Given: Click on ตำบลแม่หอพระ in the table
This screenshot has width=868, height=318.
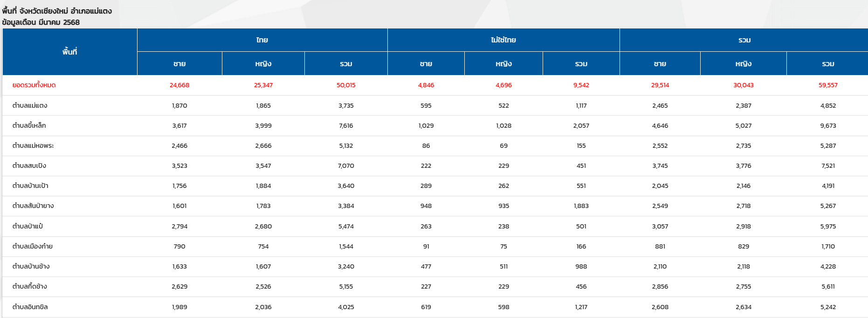Looking at the screenshot, I should (x=33, y=145).
